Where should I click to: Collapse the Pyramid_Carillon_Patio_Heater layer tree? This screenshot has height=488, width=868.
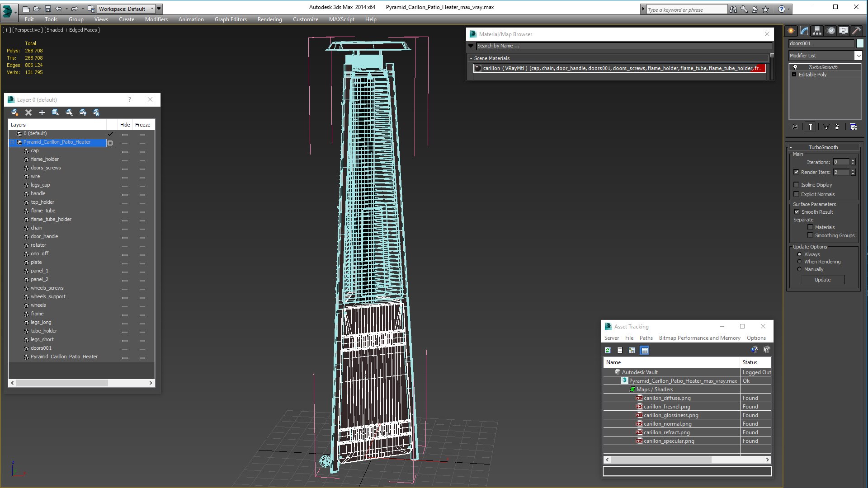(12, 142)
